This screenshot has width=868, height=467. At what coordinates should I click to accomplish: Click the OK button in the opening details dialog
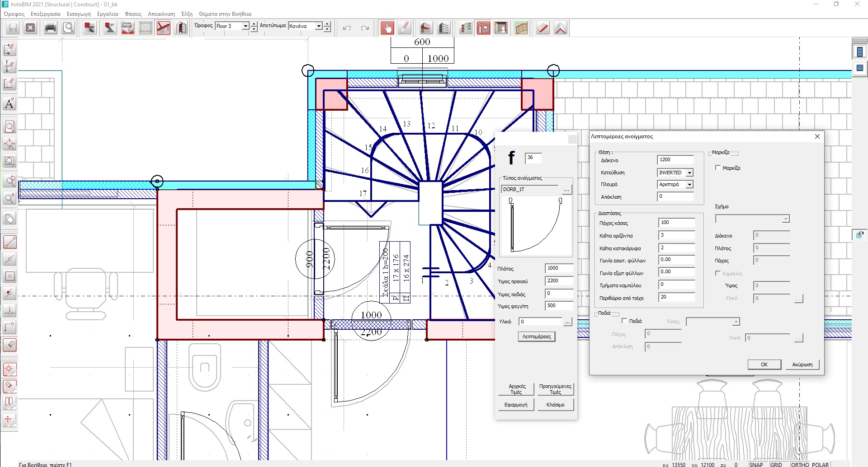pyautogui.click(x=764, y=364)
